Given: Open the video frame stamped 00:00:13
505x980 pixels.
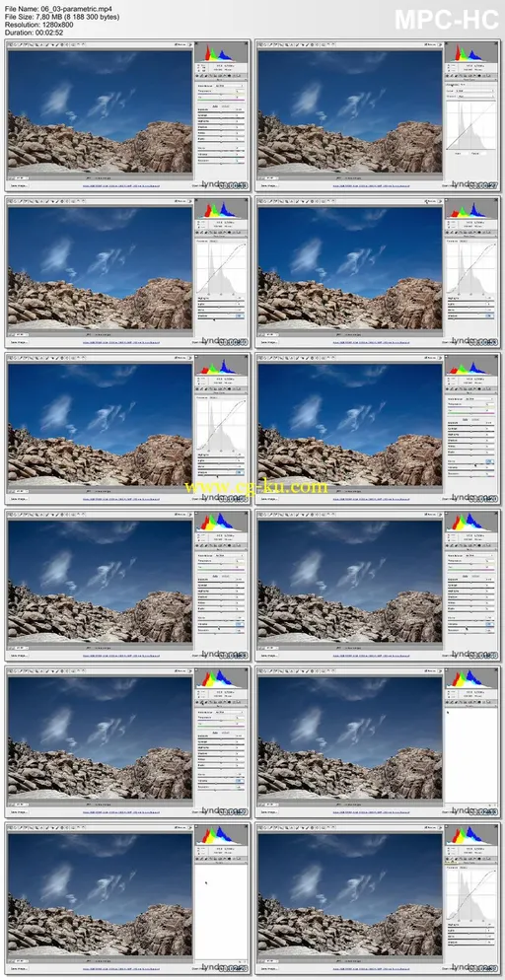Looking at the screenshot, I should (127, 115).
